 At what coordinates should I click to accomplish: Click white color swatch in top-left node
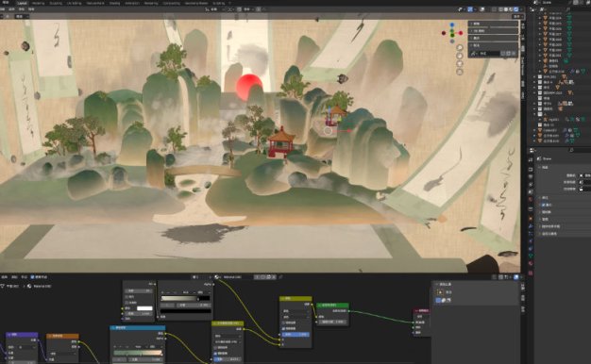pyautogui.click(x=144, y=308)
